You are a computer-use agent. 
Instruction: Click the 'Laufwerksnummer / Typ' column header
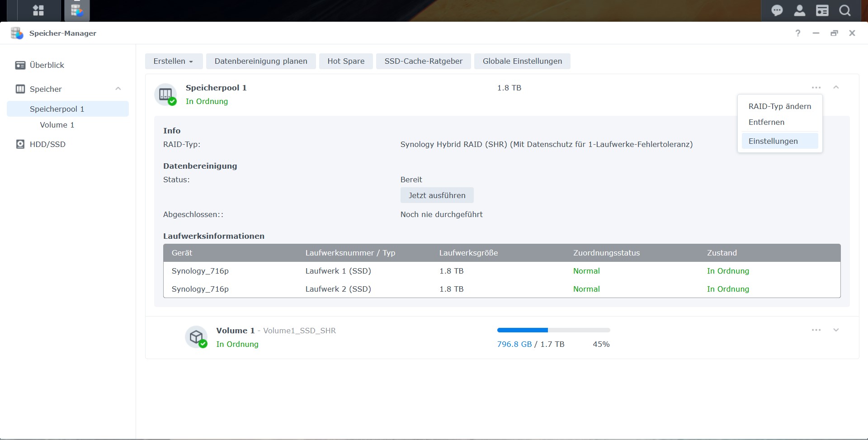click(x=350, y=253)
